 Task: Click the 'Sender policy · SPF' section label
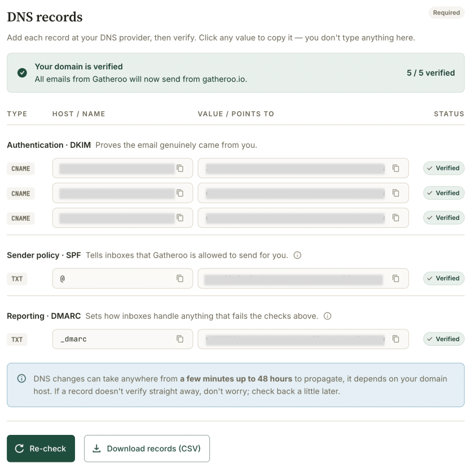[44, 256]
